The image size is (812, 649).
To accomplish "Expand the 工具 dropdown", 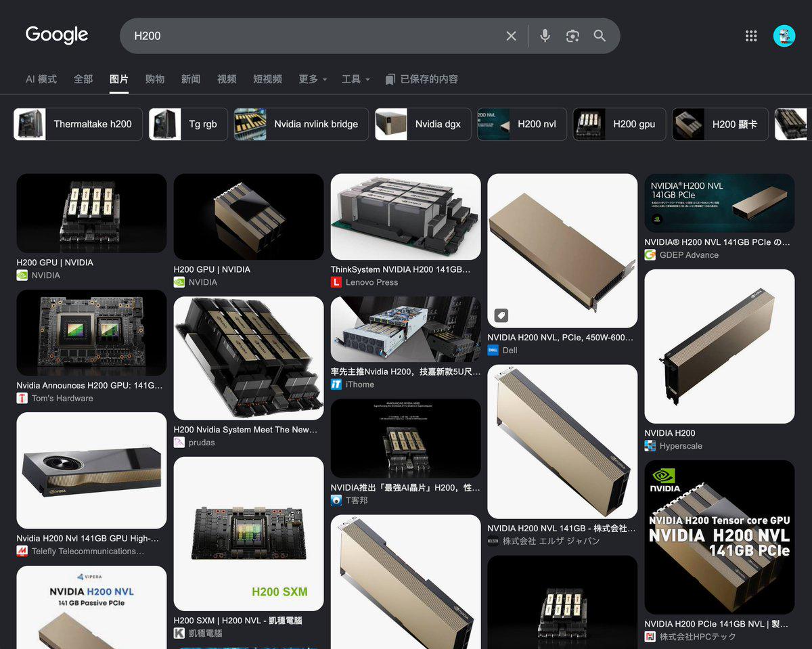I will pyautogui.click(x=356, y=79).
